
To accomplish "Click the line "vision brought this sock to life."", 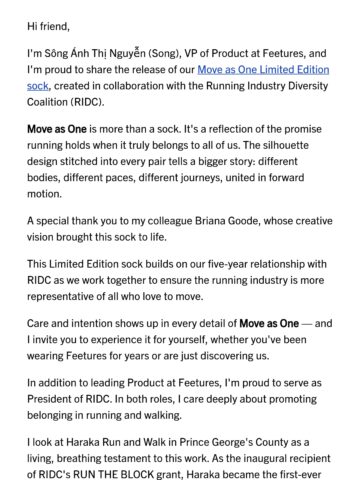I will pyautogui.click(x=97, y=237).
